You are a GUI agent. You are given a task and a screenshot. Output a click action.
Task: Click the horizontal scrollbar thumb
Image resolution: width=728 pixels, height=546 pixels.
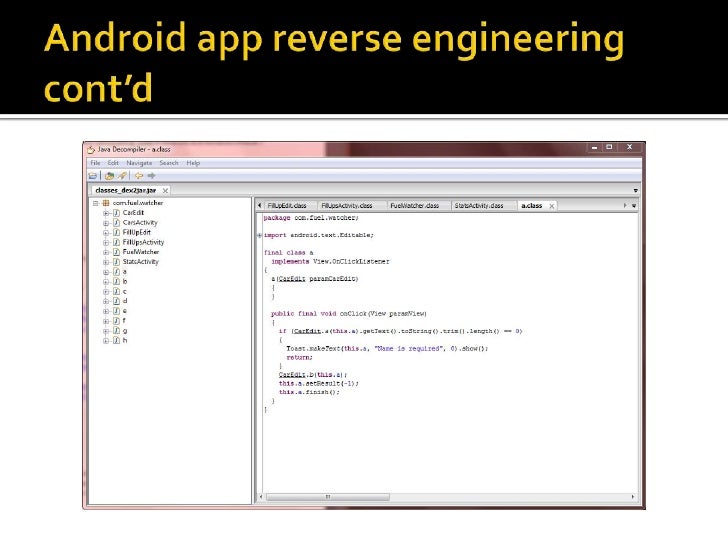click(x=328, y=497)
